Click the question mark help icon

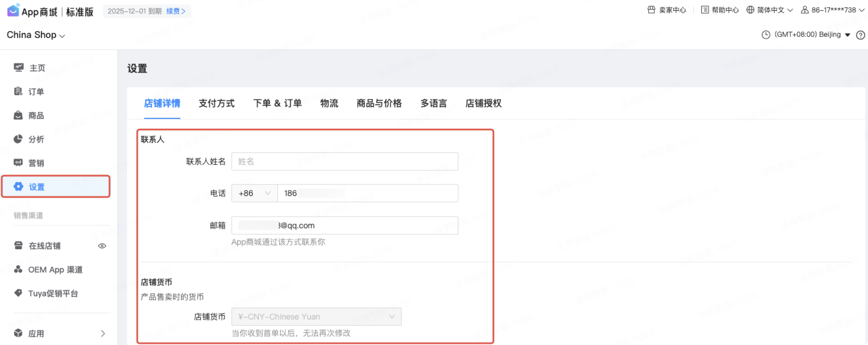click(861, 35)
